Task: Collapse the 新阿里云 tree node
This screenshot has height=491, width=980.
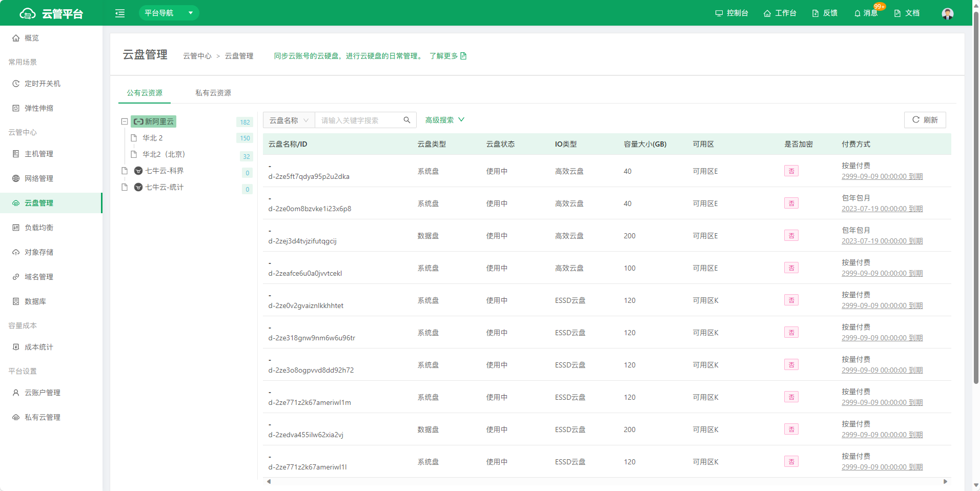Action: pos(124,121)
